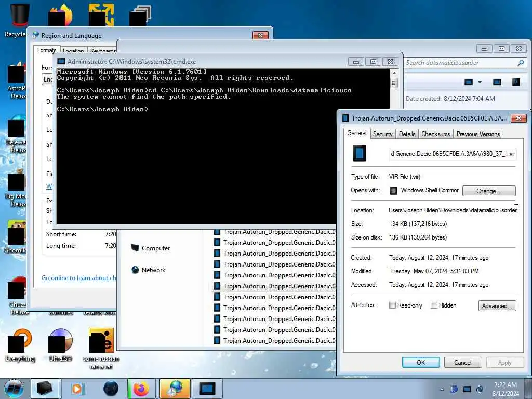
Task: Close the Region and Language dialog
Action: (x=260, y=36)
